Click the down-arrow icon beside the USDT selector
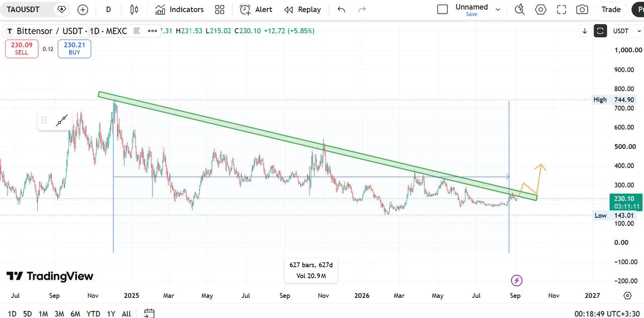 click(585, 31)
